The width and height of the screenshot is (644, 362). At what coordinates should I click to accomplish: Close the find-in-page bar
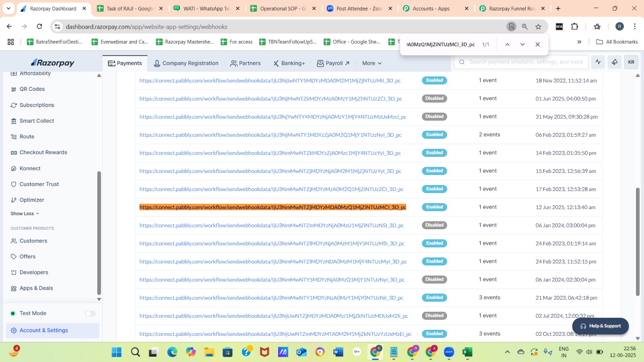click(x=538, y=44)
